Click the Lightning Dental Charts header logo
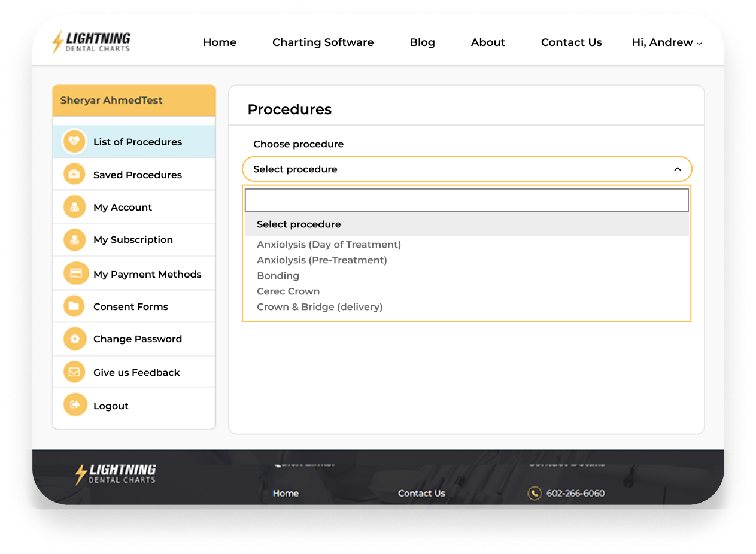The width and height of the screenshot is (756, 554). click(x=92, y=42)
